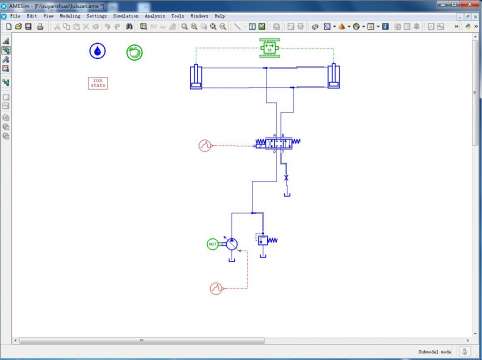
Task: Select the blue fluid properties droplet icon
Action: 97,51
